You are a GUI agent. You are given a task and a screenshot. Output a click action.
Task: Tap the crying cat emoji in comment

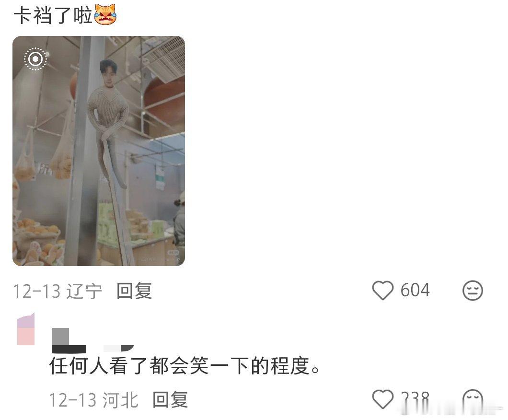pyautogui.click(x=105, y=14)
